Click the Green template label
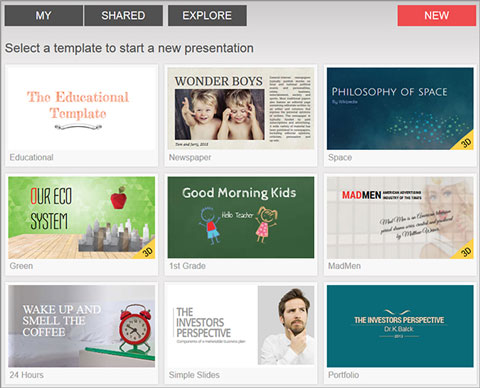480x388 pixels. 21,266
